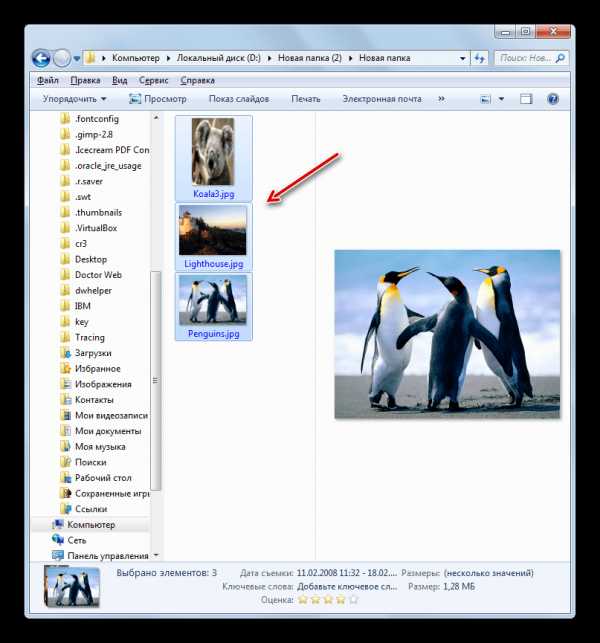600x643 pixels.
Task: Click the .fontconfig folder icon
Action: (65, 119)
